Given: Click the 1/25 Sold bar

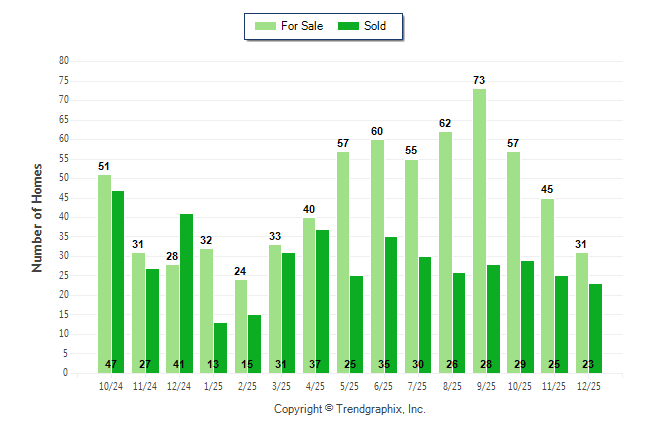Looking at the screenshot, I should (220, 347).
